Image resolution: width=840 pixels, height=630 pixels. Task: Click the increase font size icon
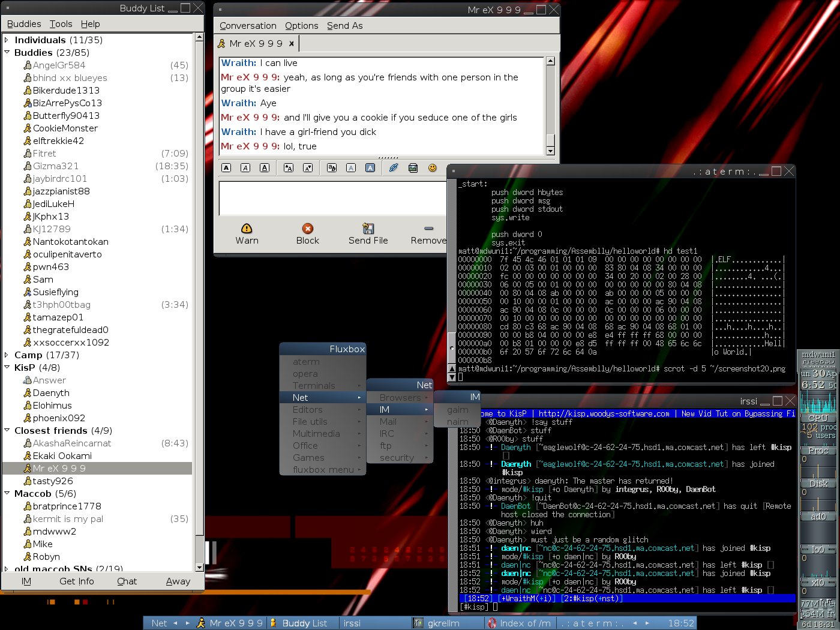click(x=289, y=168)
